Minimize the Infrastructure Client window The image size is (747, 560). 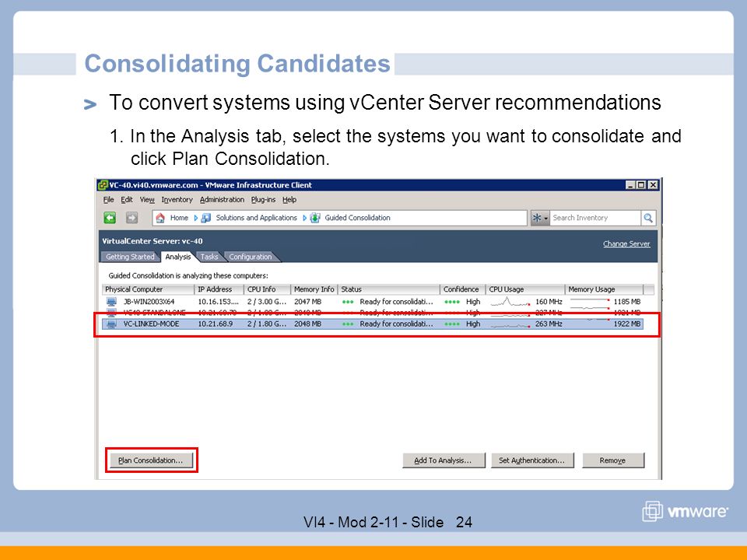click(630, 185)
